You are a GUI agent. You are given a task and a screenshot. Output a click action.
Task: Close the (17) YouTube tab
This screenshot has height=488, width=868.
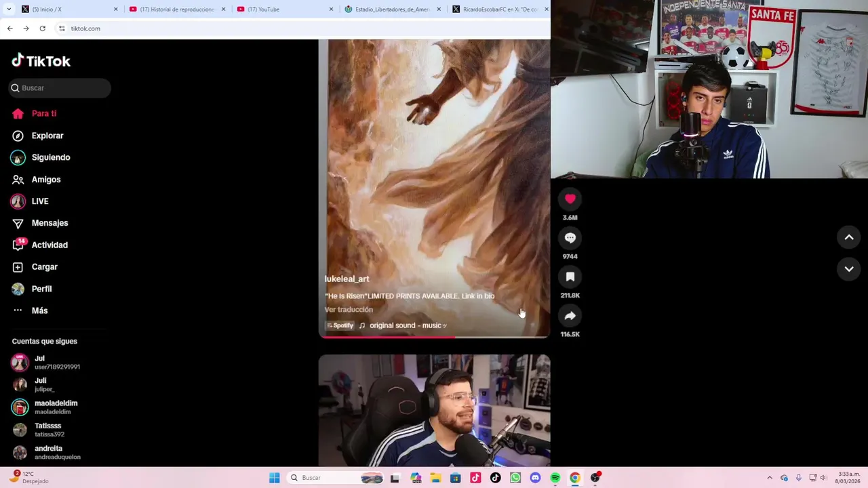(332, 9)
